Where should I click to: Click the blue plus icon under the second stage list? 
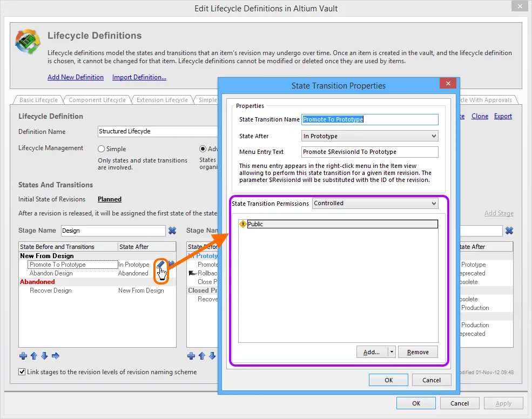pyautogui.click(x=191, y=356)
